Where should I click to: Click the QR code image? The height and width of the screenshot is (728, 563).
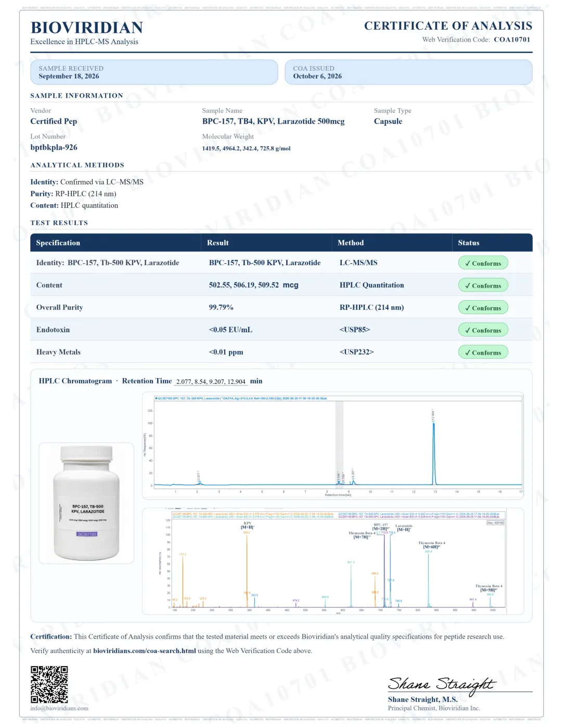(49, 684)
